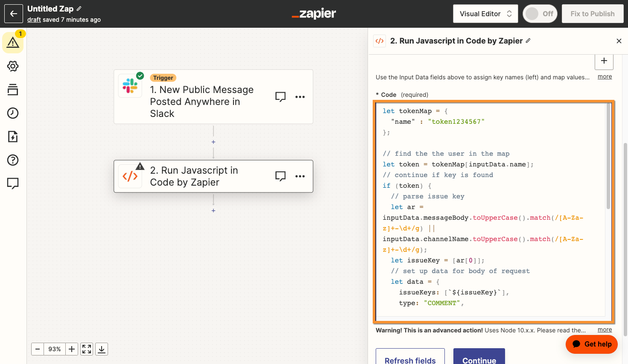Open more options for Run Javascript step
This screenshot has height=364, width=628.
click(300, 176)
